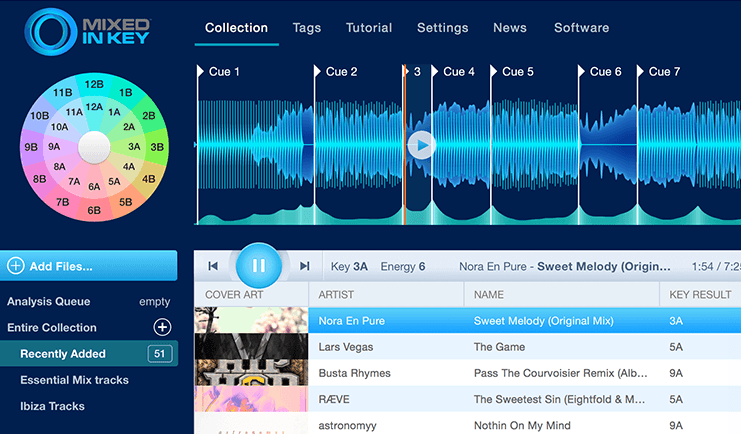Switch to the Settings tab

(442, 28)
